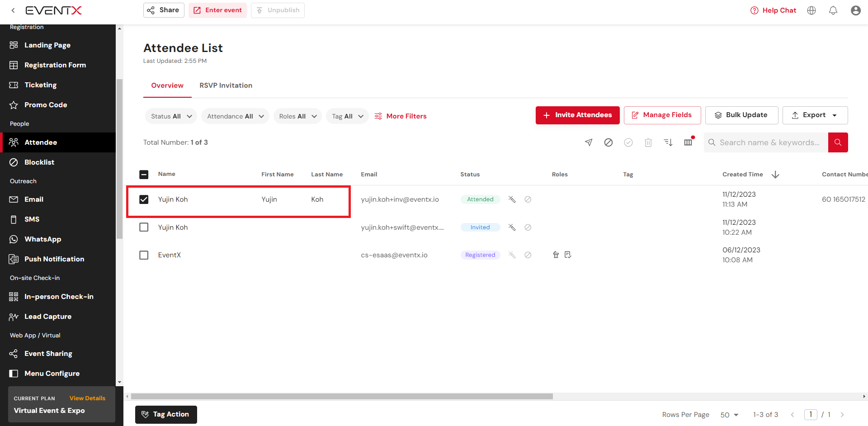868x426 pixels.
Task: Open the user account profile icon
Action: (855, 10)
